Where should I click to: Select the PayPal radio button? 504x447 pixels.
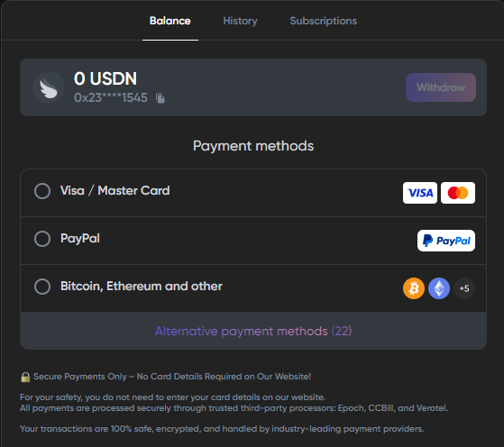coord(42,239)
